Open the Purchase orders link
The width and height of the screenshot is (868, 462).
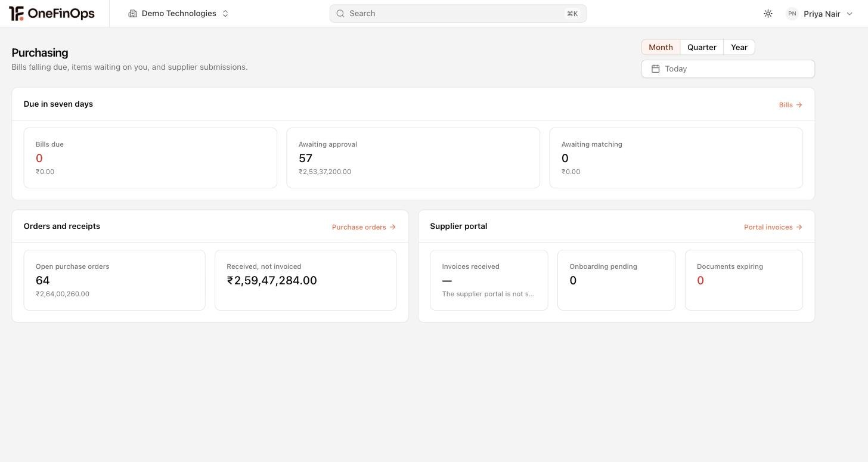(364, 227)
